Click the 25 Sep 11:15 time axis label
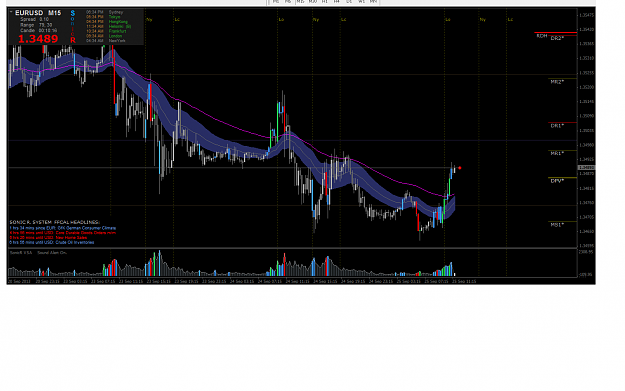 (x=464, y=281)
